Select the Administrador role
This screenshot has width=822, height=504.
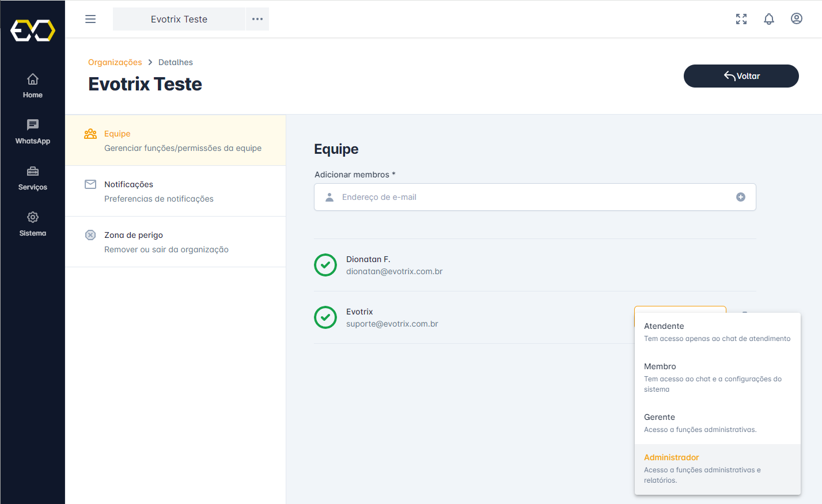(x=717, y=468)
